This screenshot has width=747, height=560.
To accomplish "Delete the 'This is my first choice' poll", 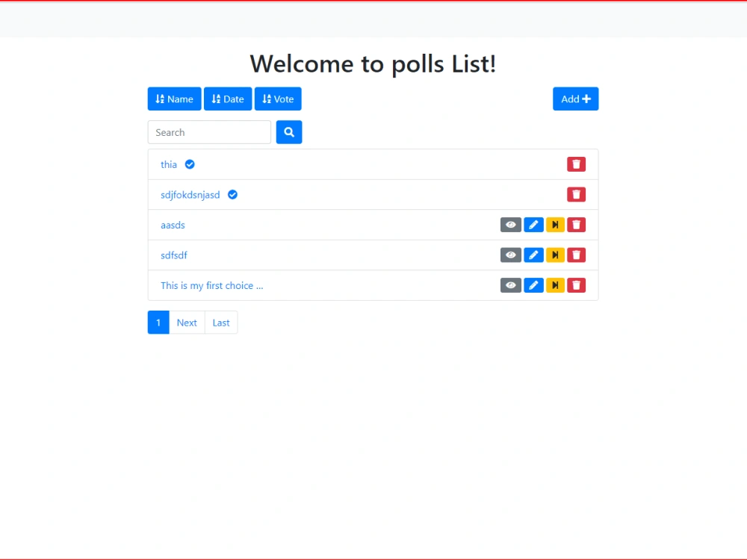I will pos(576,285).
